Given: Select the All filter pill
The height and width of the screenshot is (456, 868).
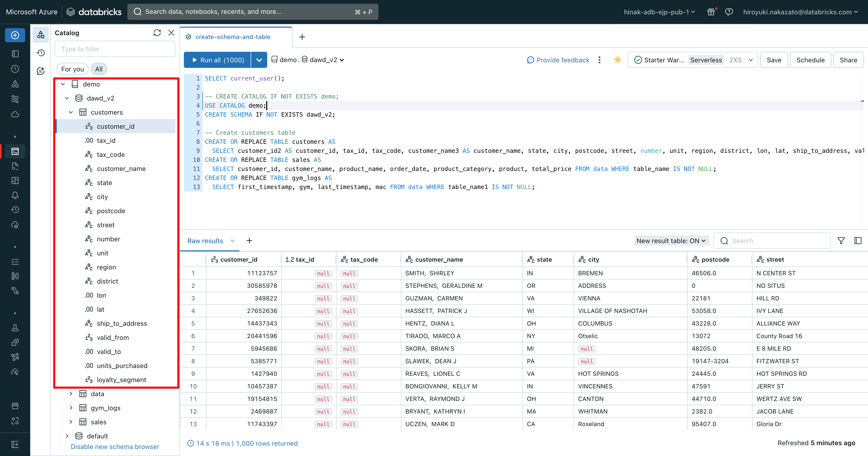Looking at the screenshot, I should 99,69.
